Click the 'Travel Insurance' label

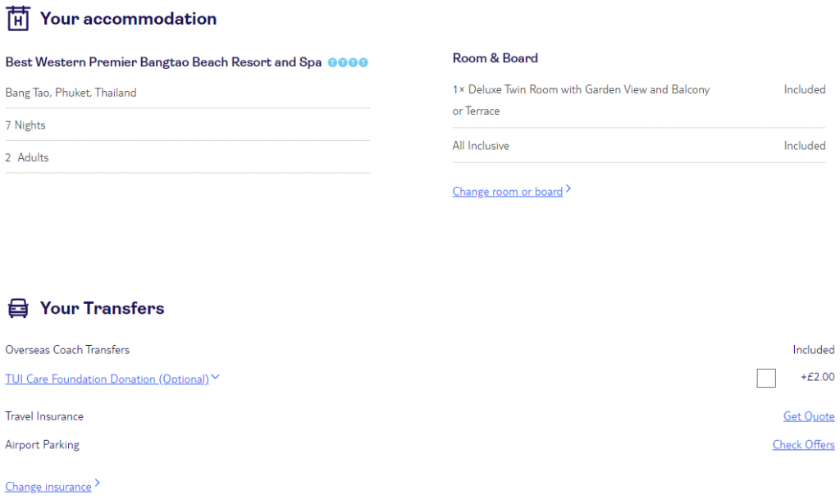(x=44, y=416)
